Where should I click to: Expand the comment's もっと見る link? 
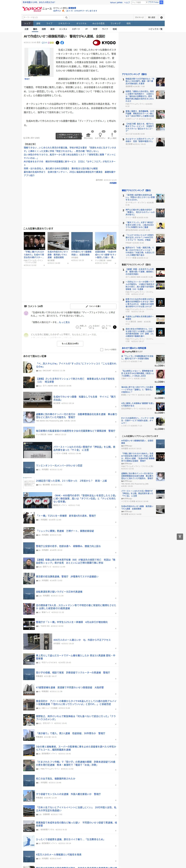pyautogui.click(x=64, y=322)
